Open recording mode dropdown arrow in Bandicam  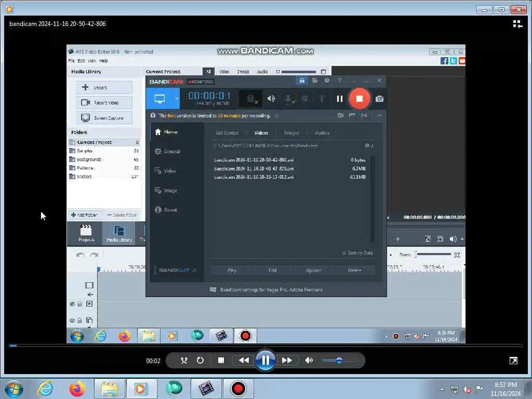click(177, 99)
